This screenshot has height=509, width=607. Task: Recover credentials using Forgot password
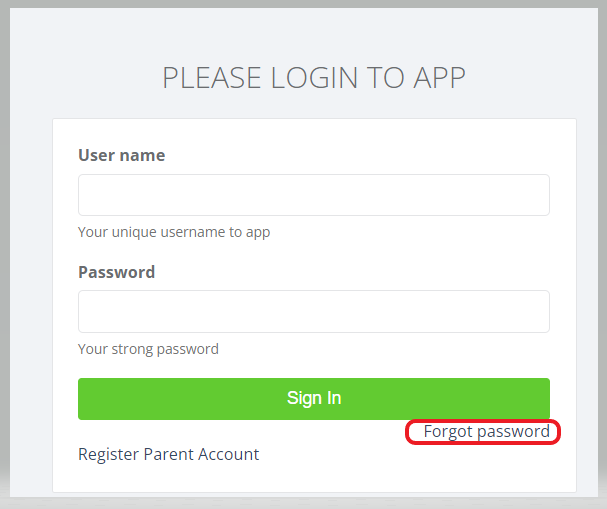[486, 432]
